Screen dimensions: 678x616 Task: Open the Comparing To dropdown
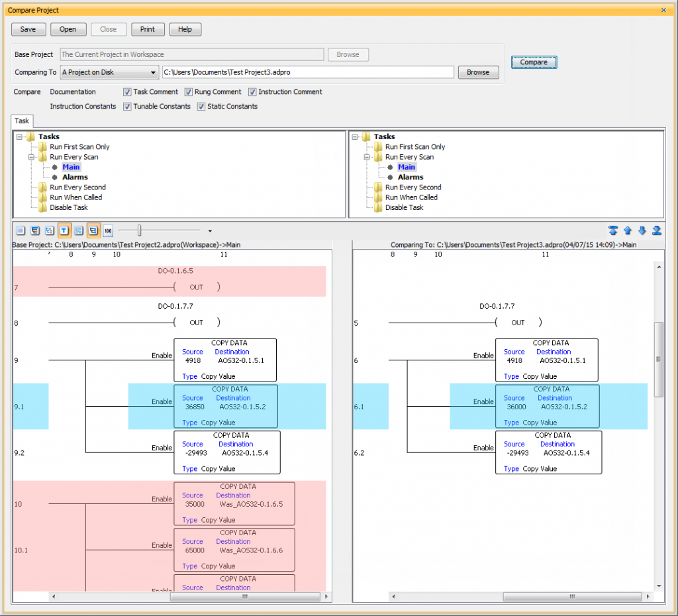pyautogui.click(x=153, y=72)
